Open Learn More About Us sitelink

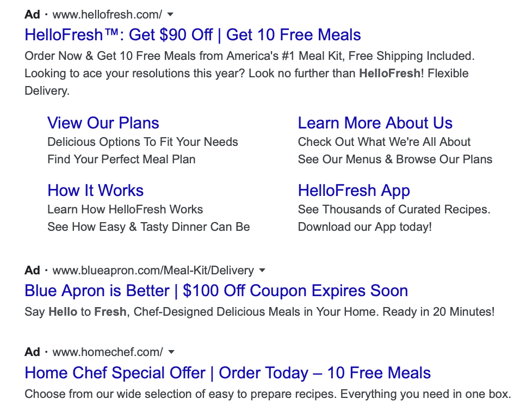(375, 123)
